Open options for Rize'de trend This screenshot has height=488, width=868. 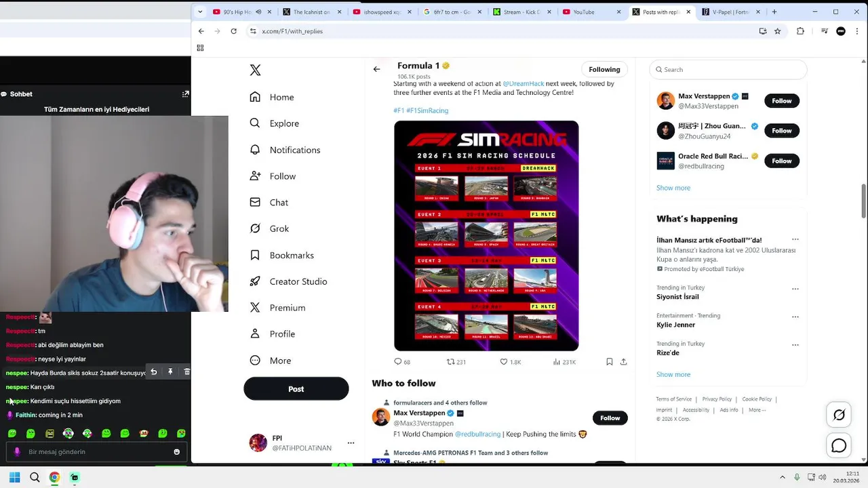coord(795,345)
